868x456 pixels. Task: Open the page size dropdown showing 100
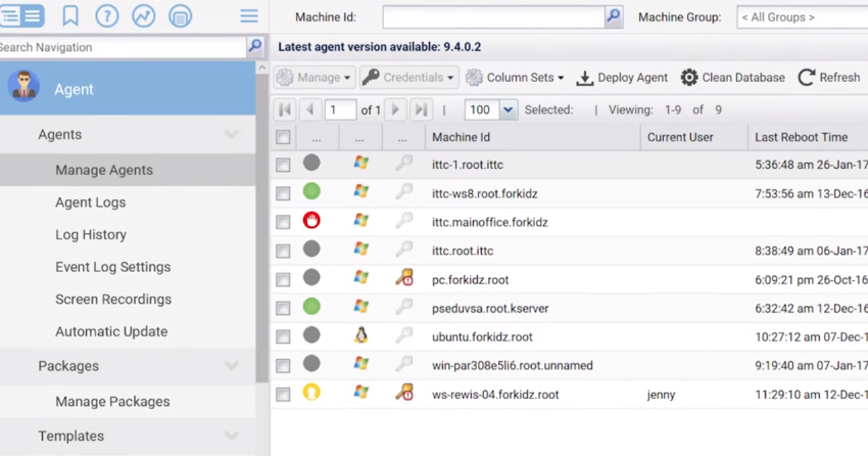[509, 110]
